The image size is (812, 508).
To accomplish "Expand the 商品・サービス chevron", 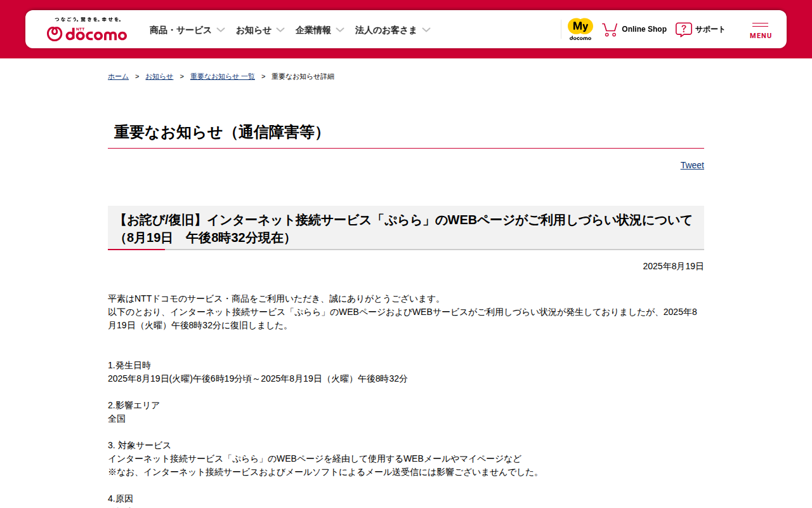I will 221,30.
